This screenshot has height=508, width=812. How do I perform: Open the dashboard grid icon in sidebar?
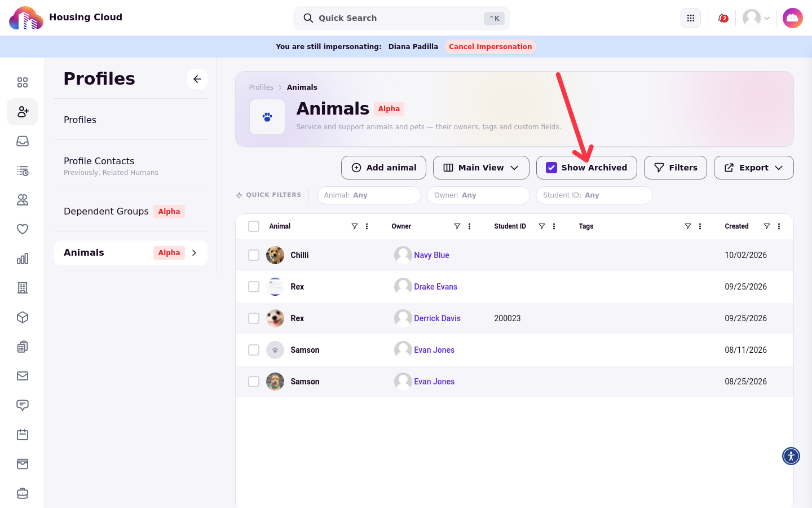click(23, 82)
